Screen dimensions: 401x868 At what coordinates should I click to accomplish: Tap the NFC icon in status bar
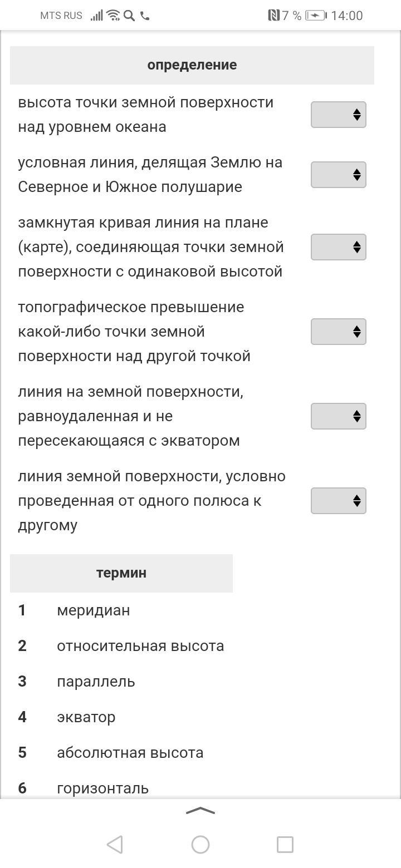pos(273,16)
